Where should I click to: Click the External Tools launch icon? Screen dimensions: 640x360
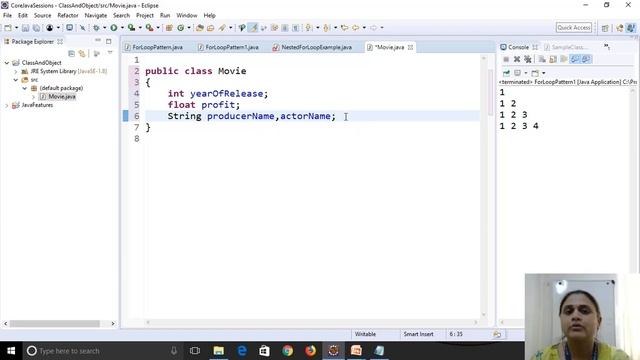(149, 28)
